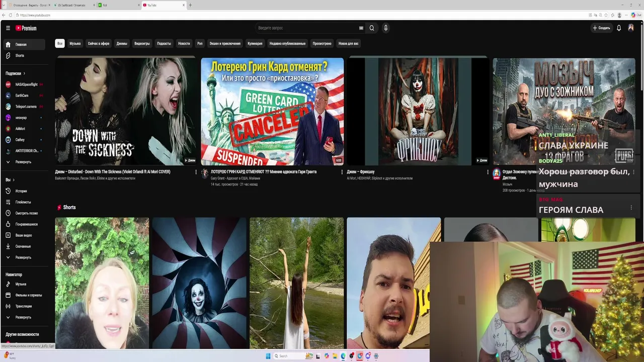The image size is (644, 362).
Task: Select the Джемы filter chip
Action: [x=122, y=43]
